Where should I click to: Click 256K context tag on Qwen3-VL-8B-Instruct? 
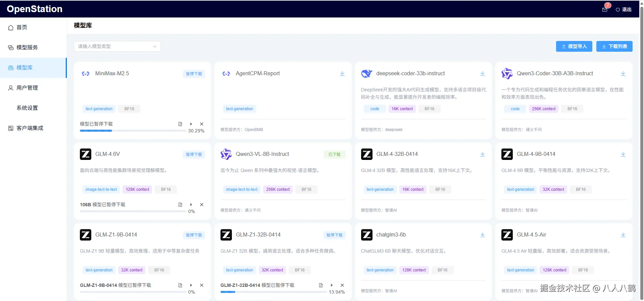point(278,189)
